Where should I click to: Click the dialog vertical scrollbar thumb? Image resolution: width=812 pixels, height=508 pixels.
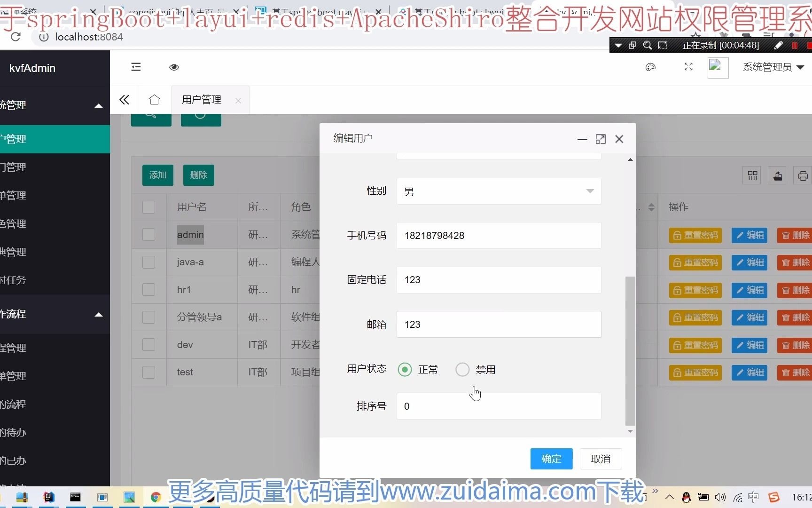[x=630, y=351]
